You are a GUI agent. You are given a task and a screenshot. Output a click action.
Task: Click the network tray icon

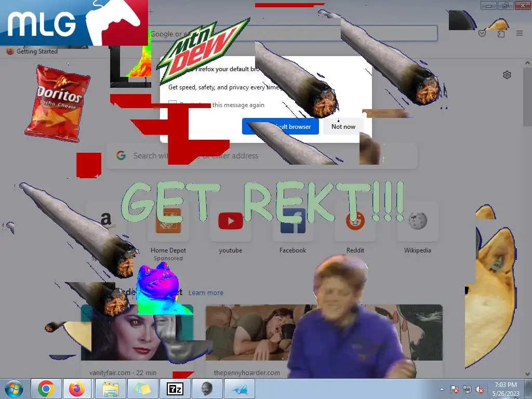pyautogui.click(x=467, y=389)
